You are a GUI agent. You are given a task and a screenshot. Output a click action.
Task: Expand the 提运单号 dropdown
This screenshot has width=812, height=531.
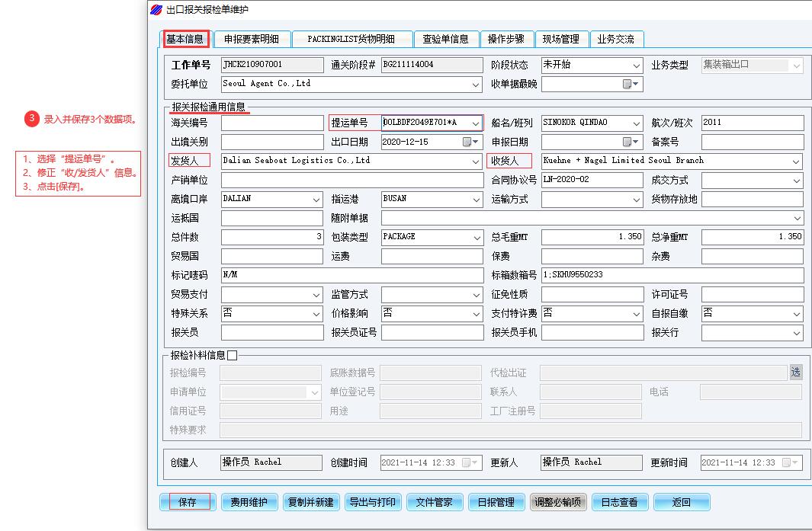click(476, 123)
